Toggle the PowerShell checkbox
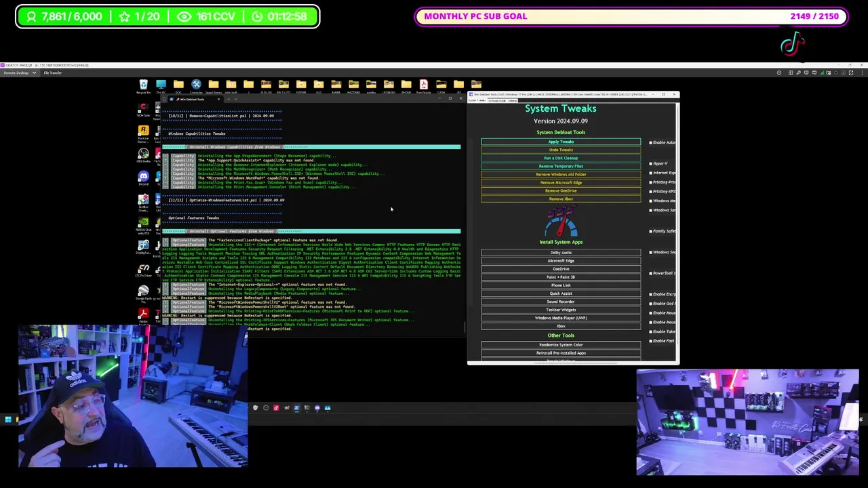The width and height of the screenshot is (868, 488). tap(651, 273)
